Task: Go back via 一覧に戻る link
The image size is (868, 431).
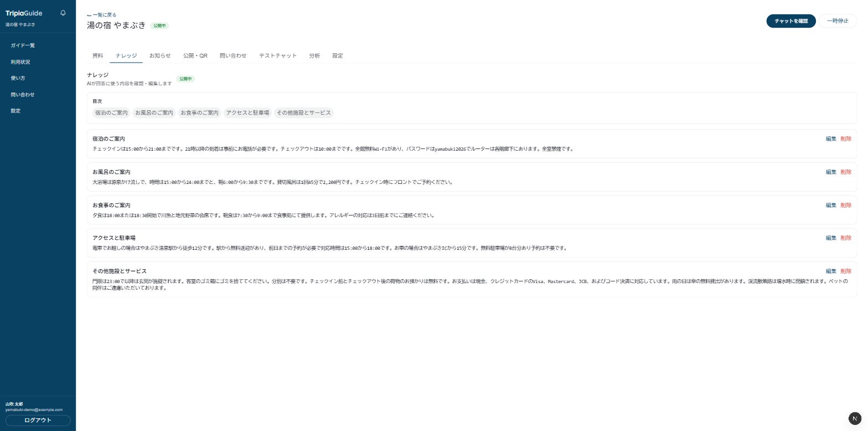Action: (x=102, y=15)
